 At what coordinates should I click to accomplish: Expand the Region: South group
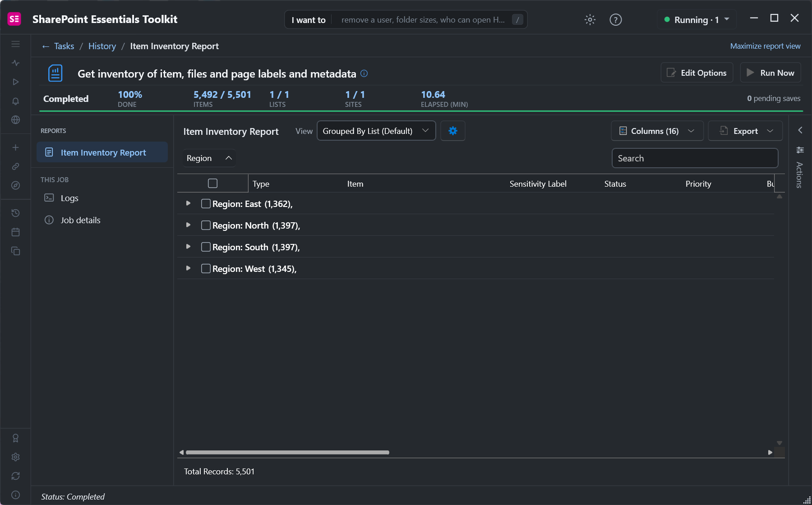(x=188, y=247)
